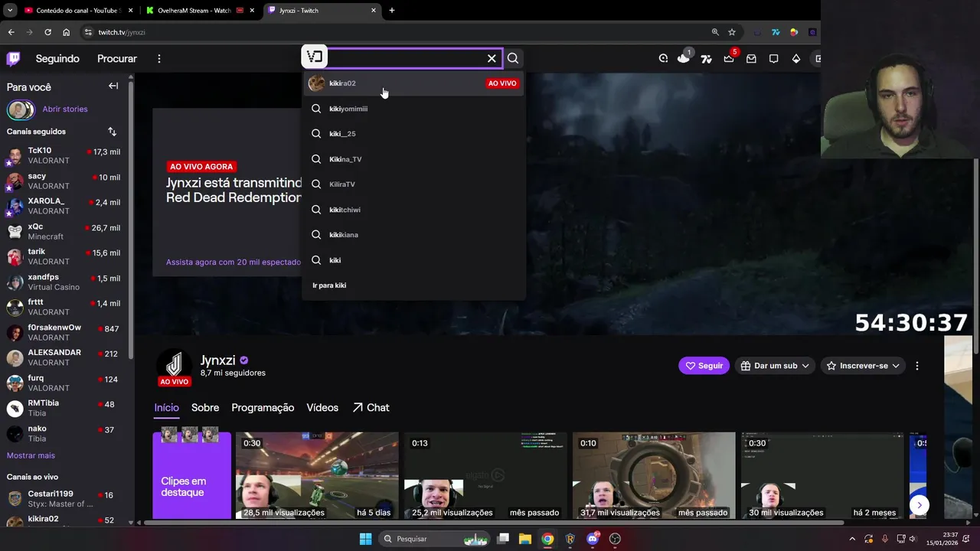This screenshot has width=980, height=551.
Task: Choose KiliraTV search suggestion
Action: 413,184
